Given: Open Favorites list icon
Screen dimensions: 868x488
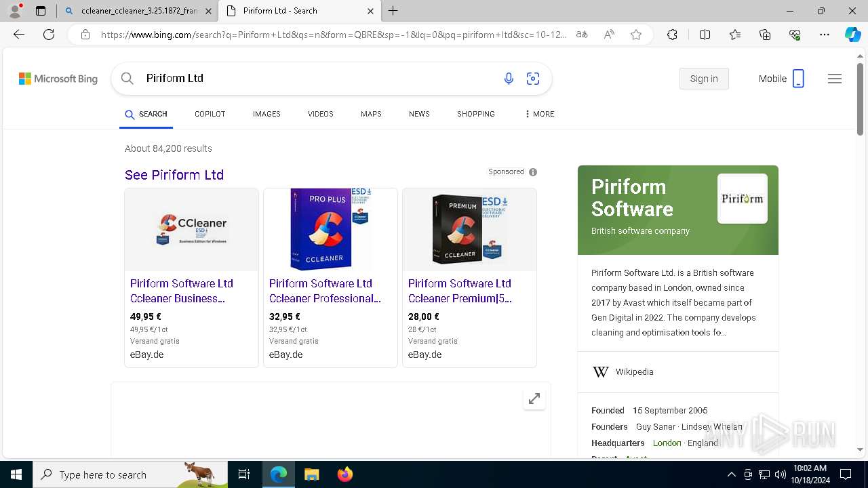Looking at the screenshot, I should click(x=735, y=35).
